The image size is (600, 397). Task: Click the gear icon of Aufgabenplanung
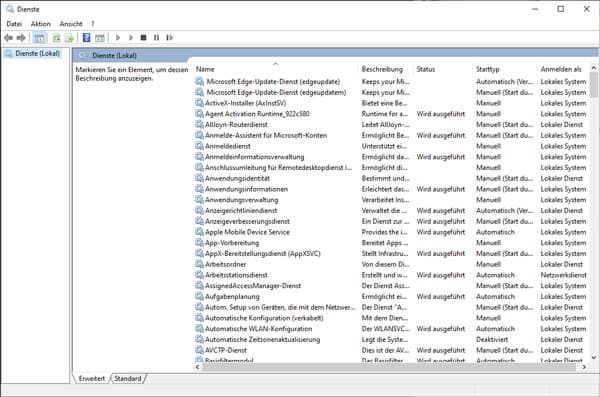tap(199, 296)
